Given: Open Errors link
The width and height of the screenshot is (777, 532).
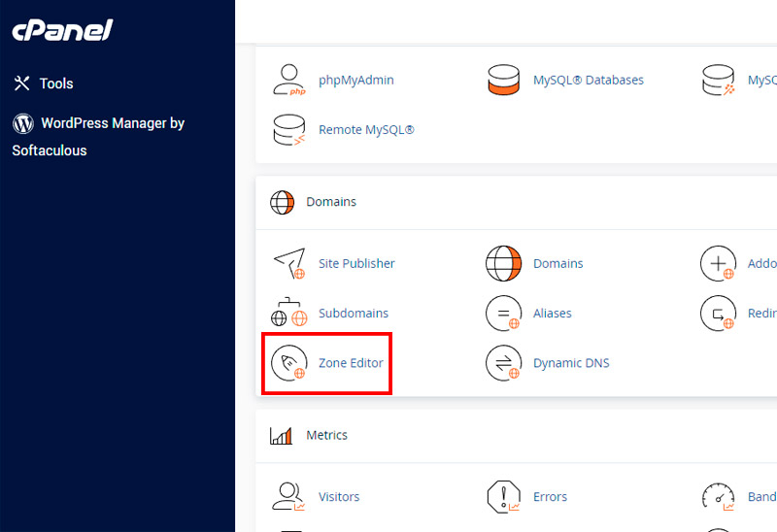Looking at the screenshot, I should pos(550,497).
